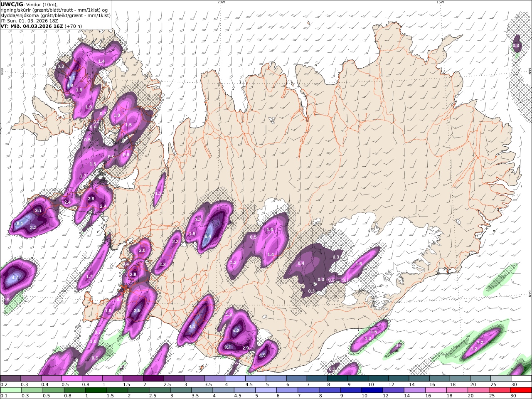Viewport: 532px width, 399px height.
Task: Click the 'UWC/IG' title text
Action: pyautogui.click(x=12, y=4)
